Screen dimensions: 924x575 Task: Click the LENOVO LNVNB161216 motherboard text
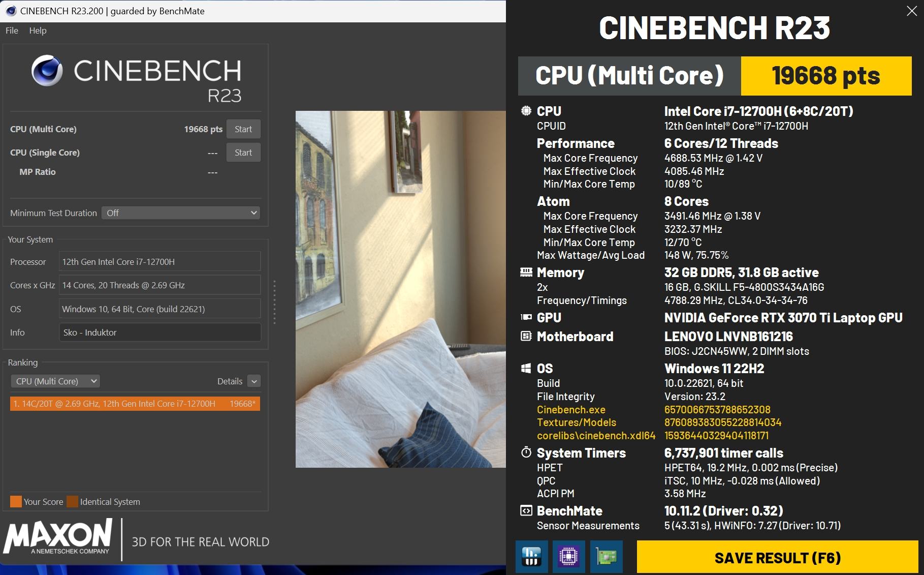pyautogui.click(x=728, y=337)
